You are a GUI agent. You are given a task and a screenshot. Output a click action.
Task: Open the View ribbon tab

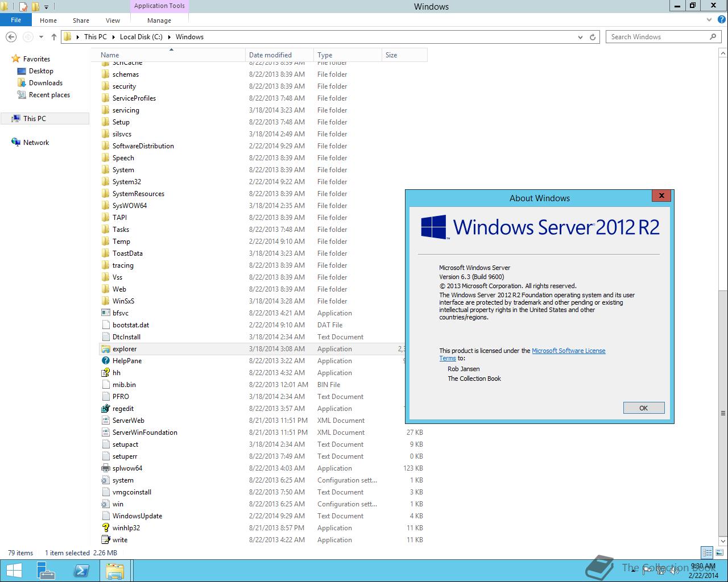tap(113, 20)
